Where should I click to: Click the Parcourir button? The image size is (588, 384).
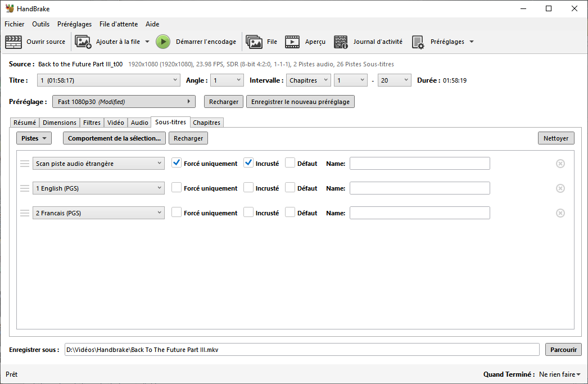click(x=563, y=350)
